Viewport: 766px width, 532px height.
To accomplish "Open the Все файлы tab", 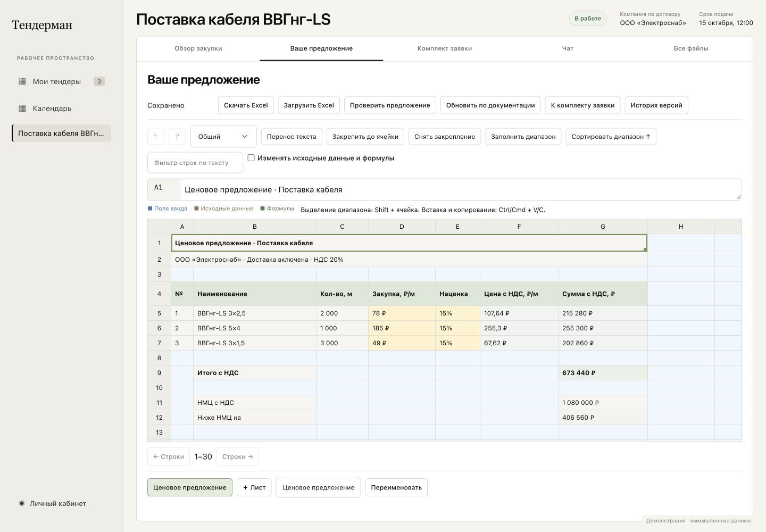I will 691,48.
